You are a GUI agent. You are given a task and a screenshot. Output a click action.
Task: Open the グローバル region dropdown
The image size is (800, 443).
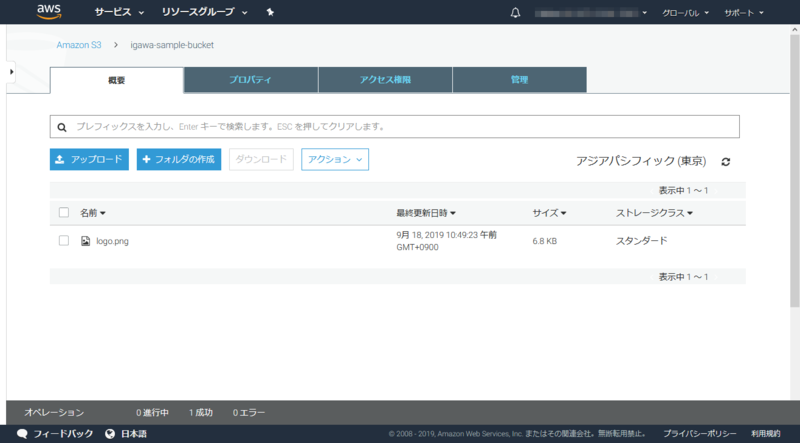pyautogui.click(x=685, y=13)
